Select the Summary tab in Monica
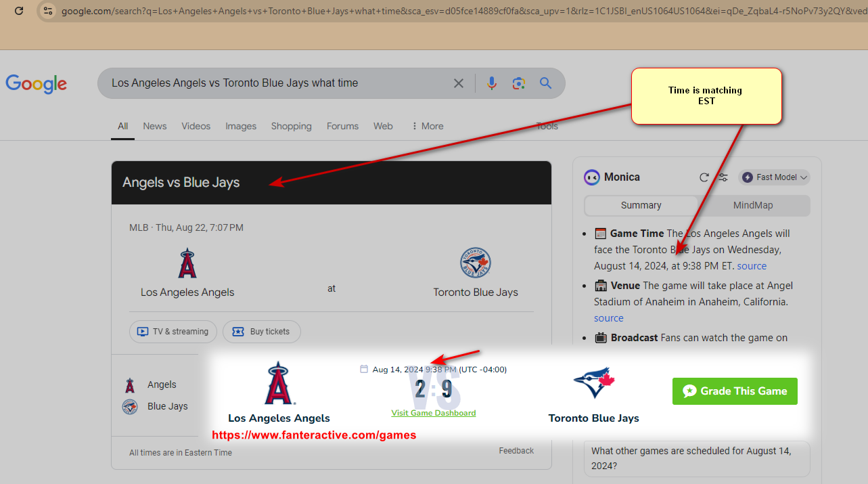 641,205
